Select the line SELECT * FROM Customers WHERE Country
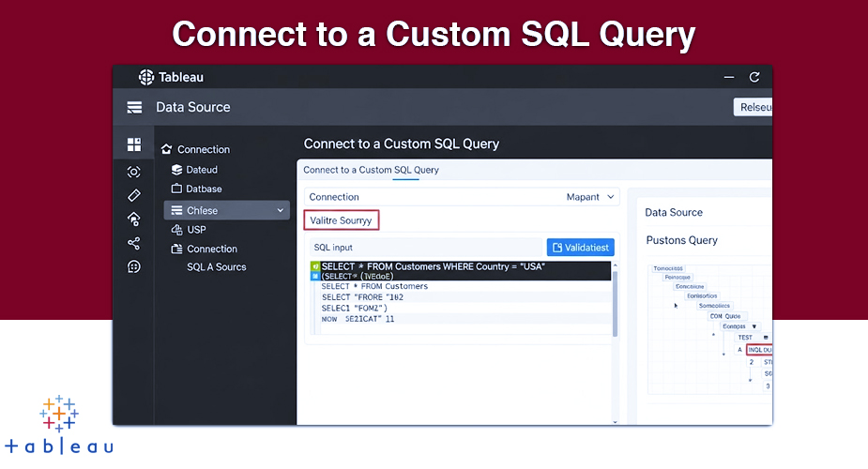868x469 pixels. click(433, 266)
